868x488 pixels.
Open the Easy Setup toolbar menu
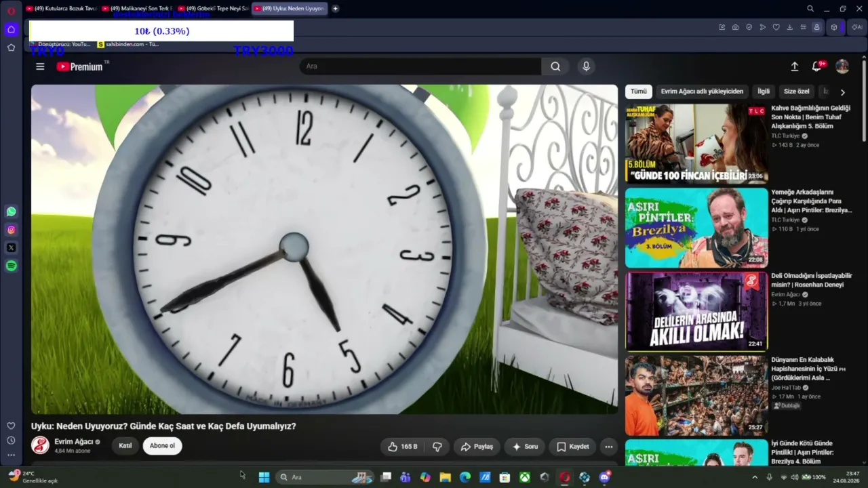click(804, 27)
